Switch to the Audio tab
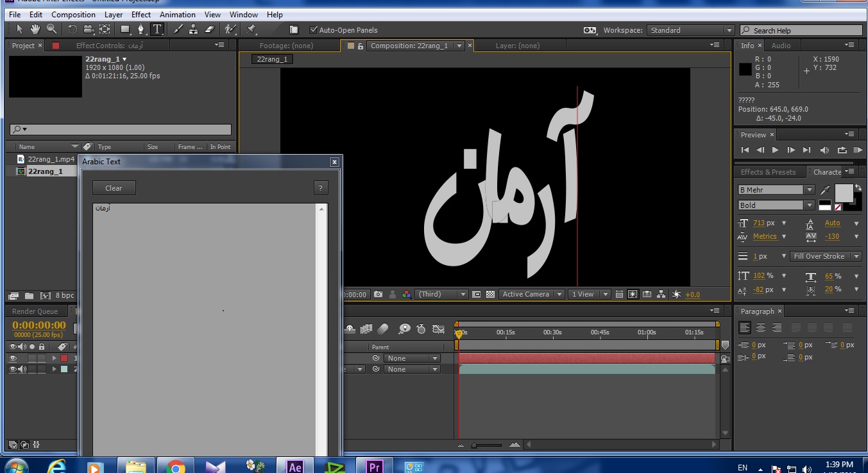The width and height of the screenshot is (868, 473). (781, 46)
